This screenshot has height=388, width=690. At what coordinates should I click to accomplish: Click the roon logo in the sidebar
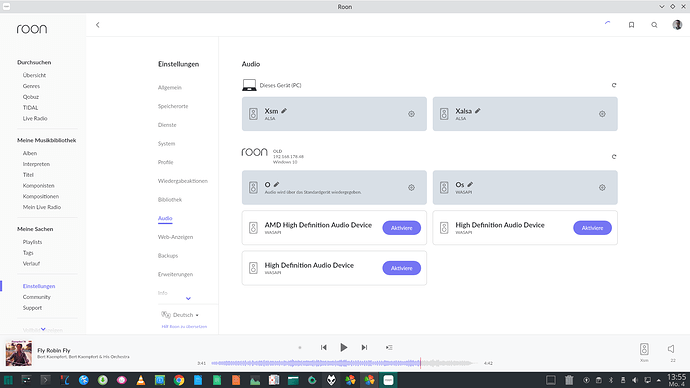[x=32, y=29]
